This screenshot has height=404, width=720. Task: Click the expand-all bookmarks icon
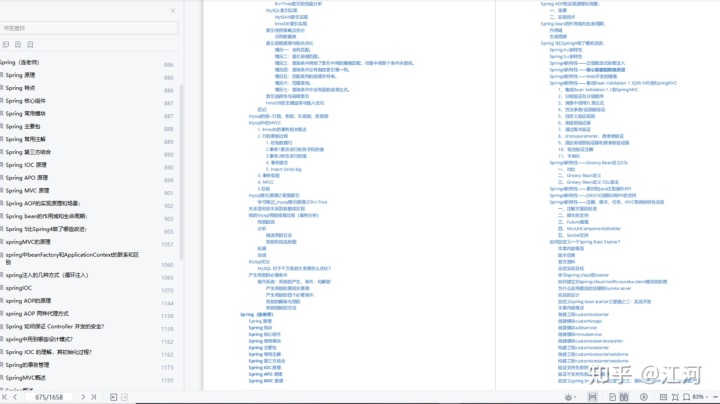point(6,45)
